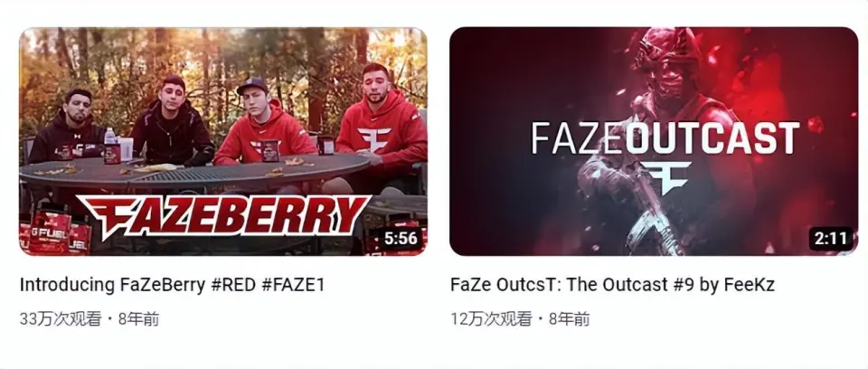Click the G FUEL box in thumbnail corner
Screen dimensions: 868x369
[54, 234]
